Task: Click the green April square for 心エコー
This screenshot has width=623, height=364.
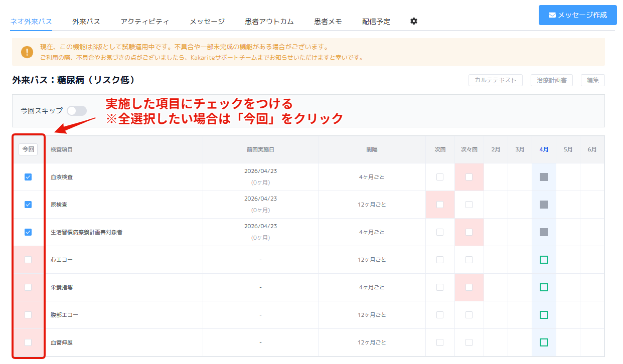Action: point(544,260)
